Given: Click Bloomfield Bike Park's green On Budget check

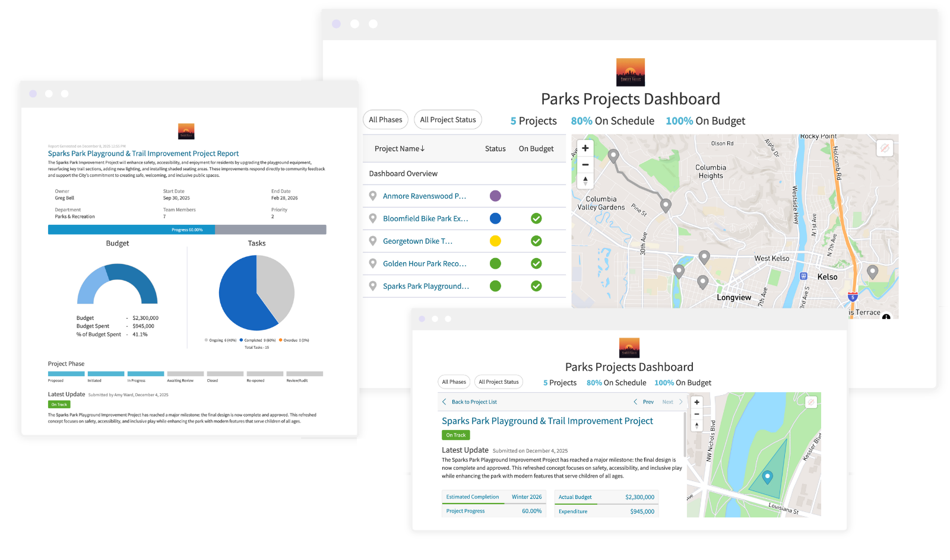Looking at the screenshot, I should pyautogui.click(x=536, y=218).
